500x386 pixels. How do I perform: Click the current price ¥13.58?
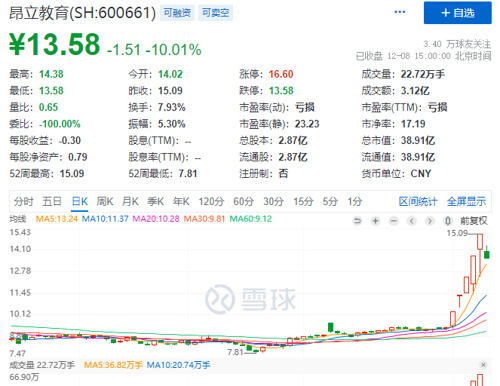point(55,44)
